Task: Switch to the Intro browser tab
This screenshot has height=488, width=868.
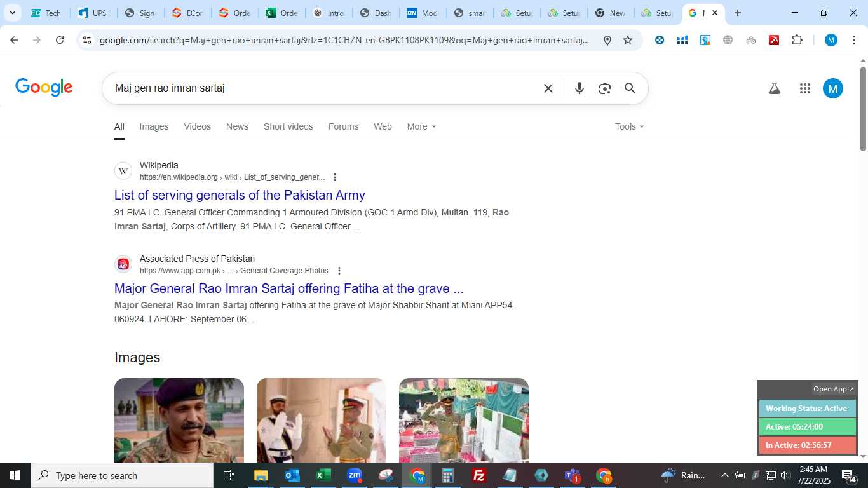Action: (328, 13)
